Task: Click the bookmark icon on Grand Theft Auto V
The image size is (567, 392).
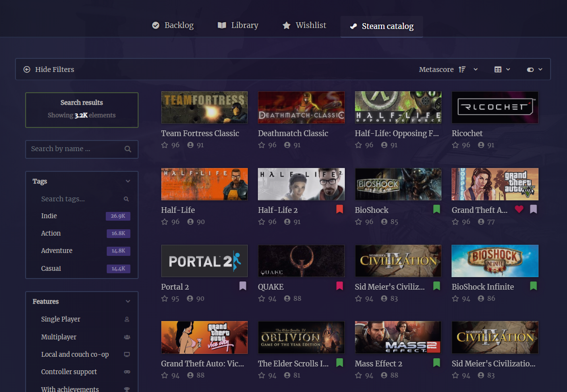Action: [x=533, y=209]
